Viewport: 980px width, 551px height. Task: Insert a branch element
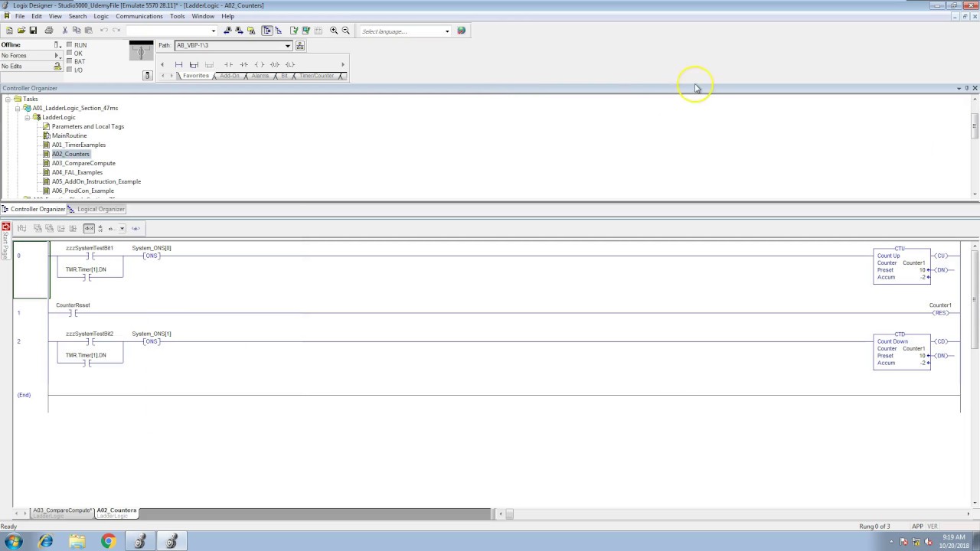click(194, 64)
